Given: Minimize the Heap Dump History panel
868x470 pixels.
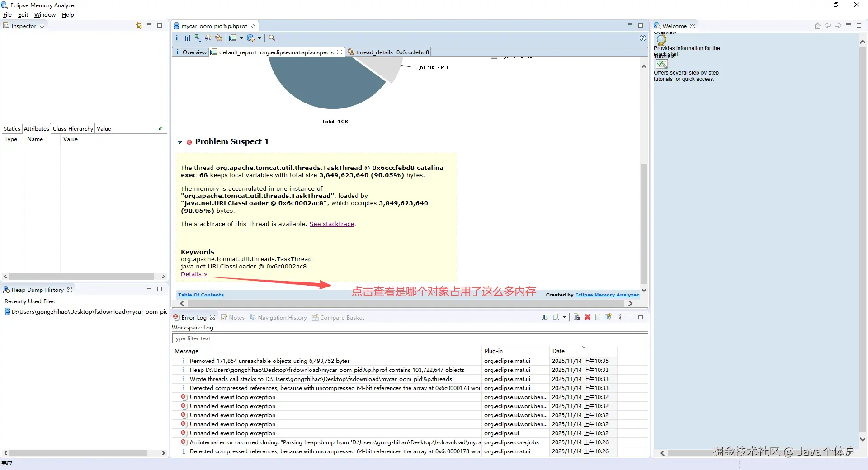Looking at the screenshot, I should coord(149,288).
